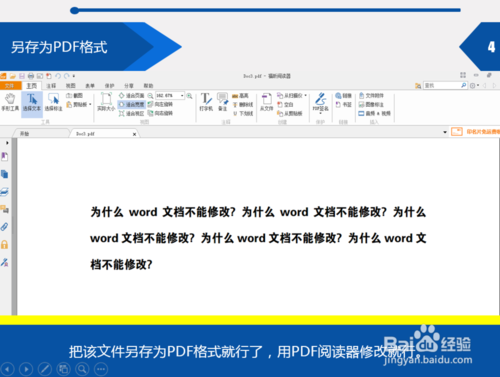Switch to the Home (主页) ribbon tab
The image size is (500, 377).
[32, 86]
